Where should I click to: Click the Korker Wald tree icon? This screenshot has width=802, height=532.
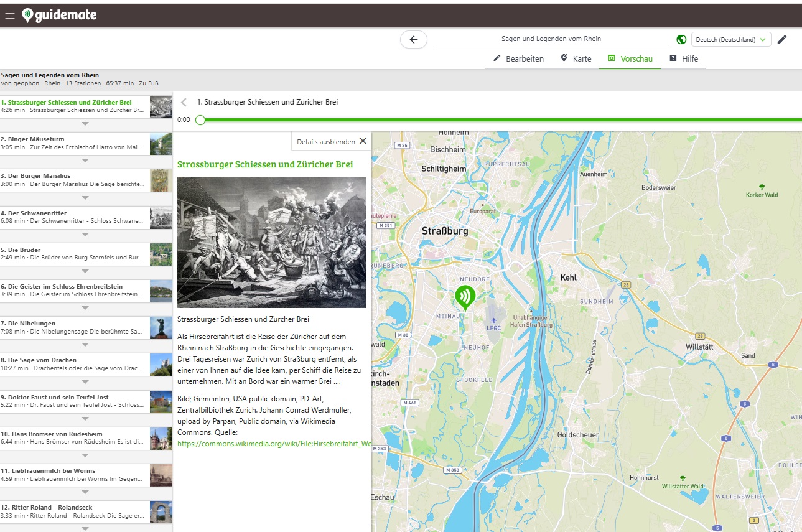click(762, 187)
